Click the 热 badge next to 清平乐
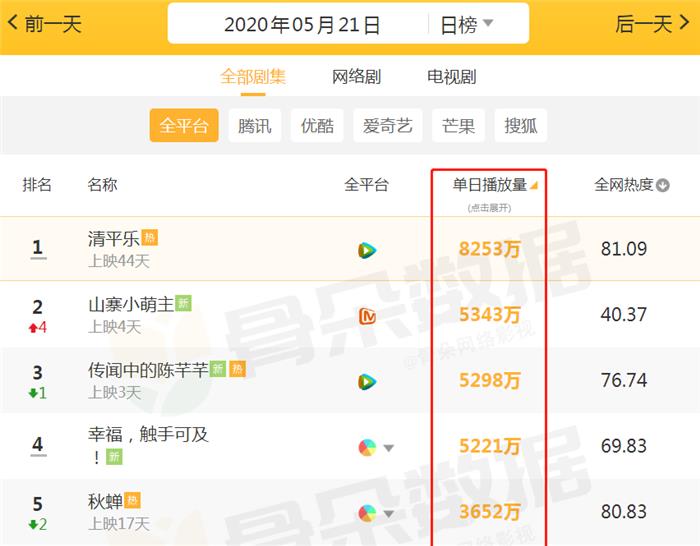This screenshot has height=546, width=700. point(150,238)
